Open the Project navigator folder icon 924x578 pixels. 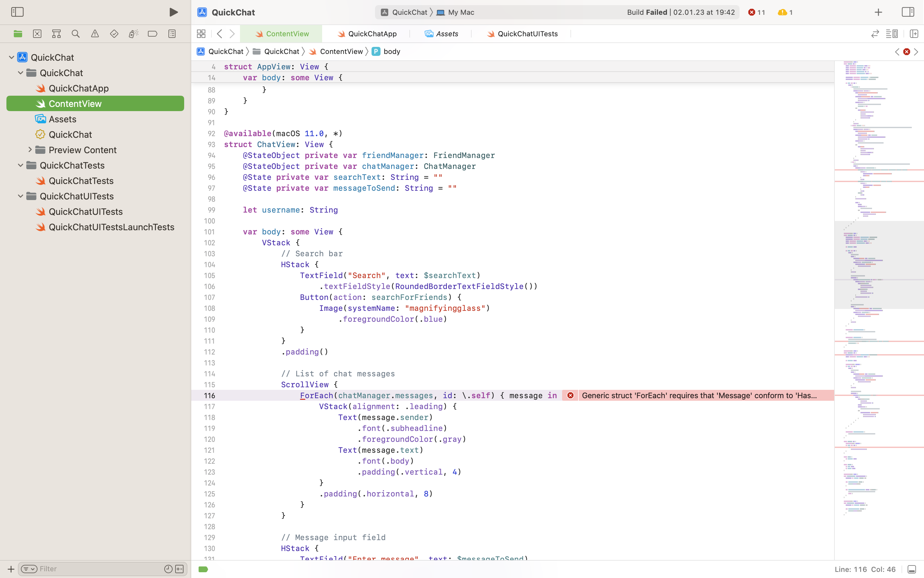[x=18, y=34]
